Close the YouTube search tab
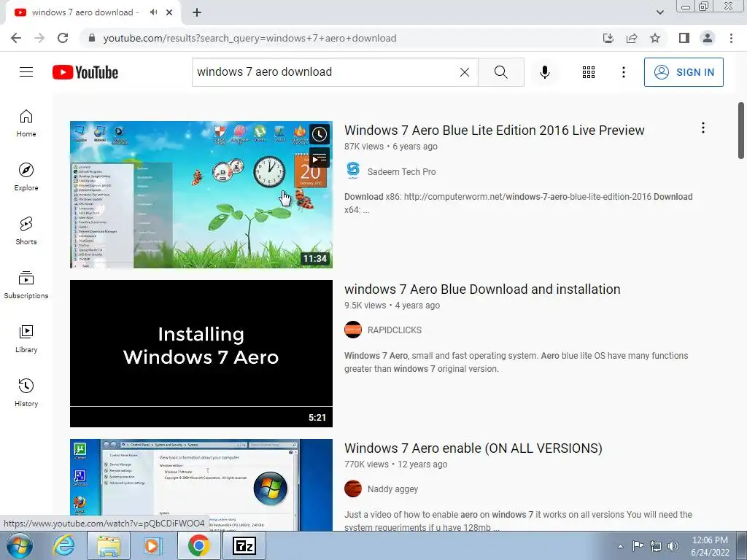 click(x=169, y=12)
